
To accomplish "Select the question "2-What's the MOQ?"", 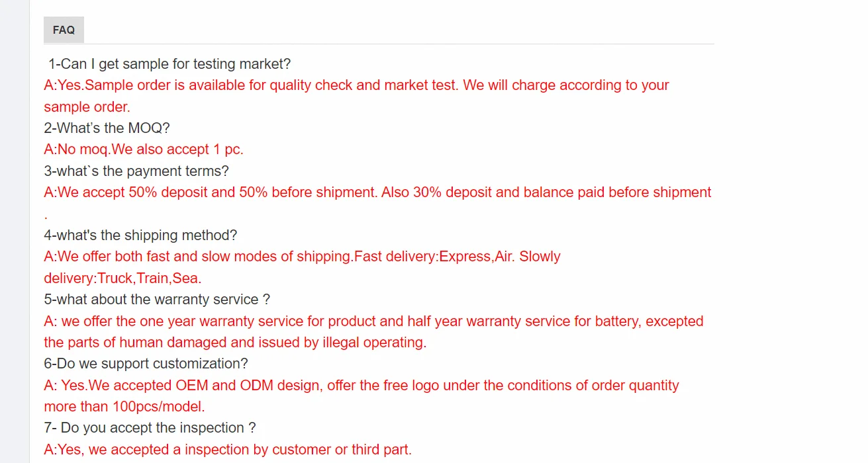I will coord(107,127).
